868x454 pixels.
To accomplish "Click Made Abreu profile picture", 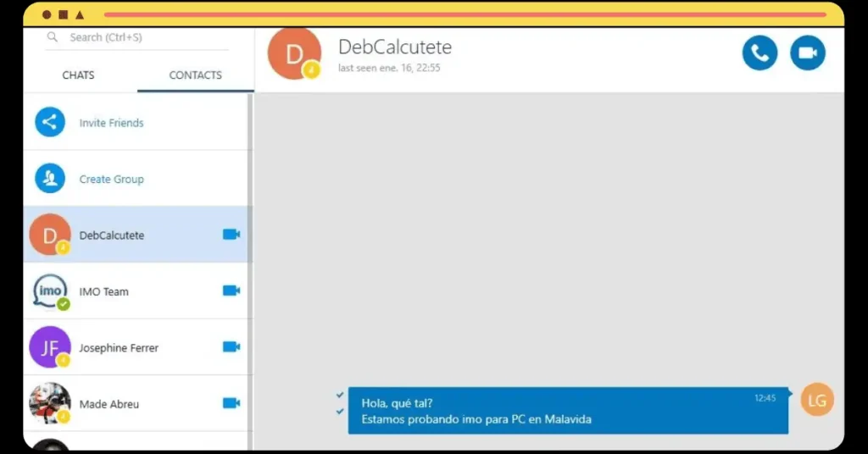I will point(50,403).
